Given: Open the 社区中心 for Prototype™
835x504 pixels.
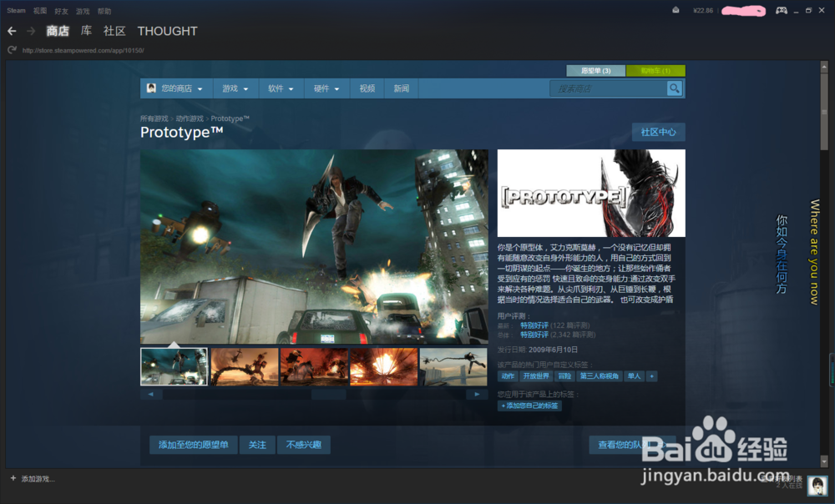Looking at the screenshot, I should tap(659, 132).
